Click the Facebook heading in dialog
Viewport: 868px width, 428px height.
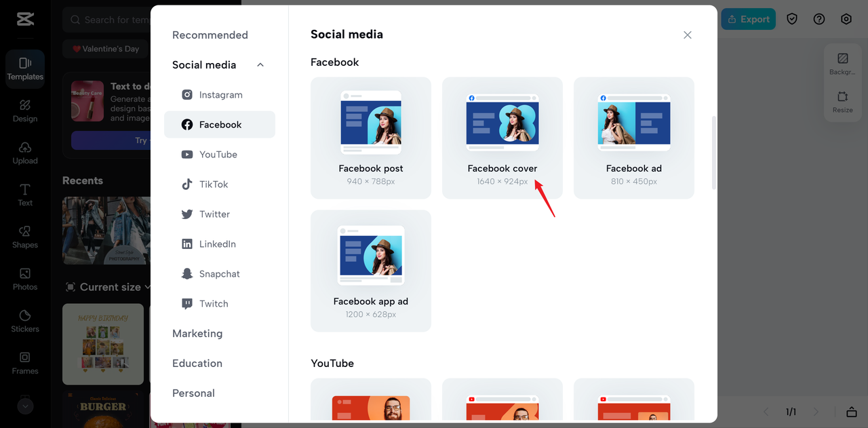coord(335,62)
